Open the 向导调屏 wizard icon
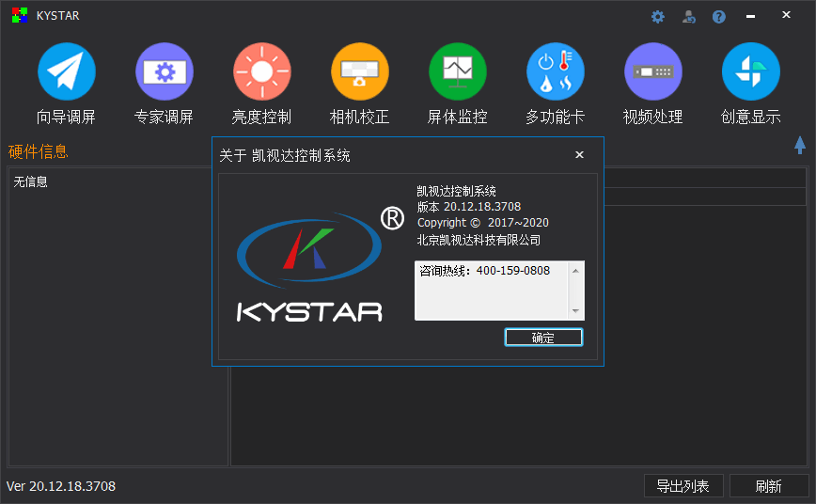This screenshot has height=504, width=816. [67, 71]
